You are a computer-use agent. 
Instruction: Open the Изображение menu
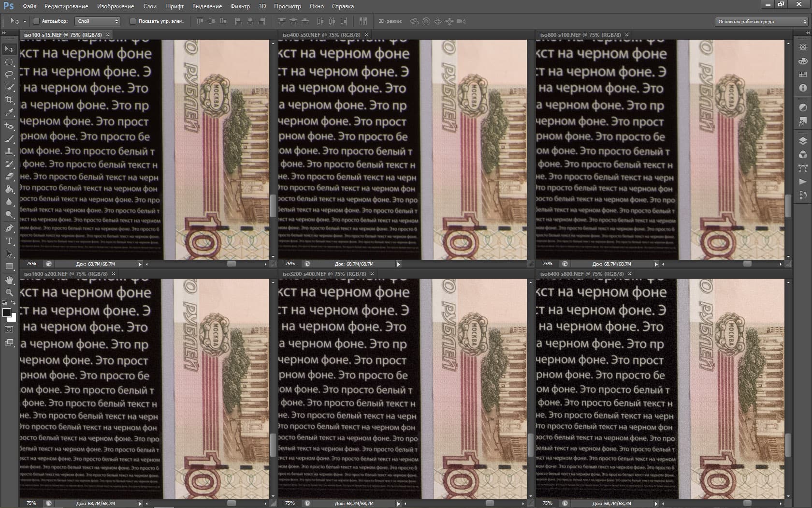pos(116,6)
